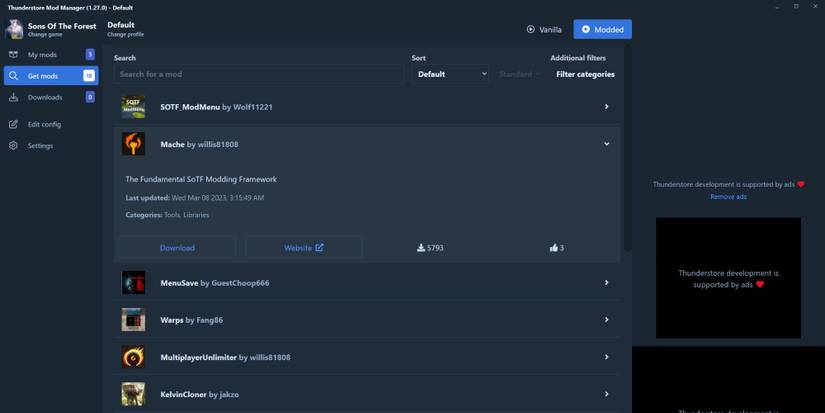825x413 pixels.
Task: Click the MultiplayerUnlimiter mod icon
Action: pyautogui.click(x=133, y=357)
